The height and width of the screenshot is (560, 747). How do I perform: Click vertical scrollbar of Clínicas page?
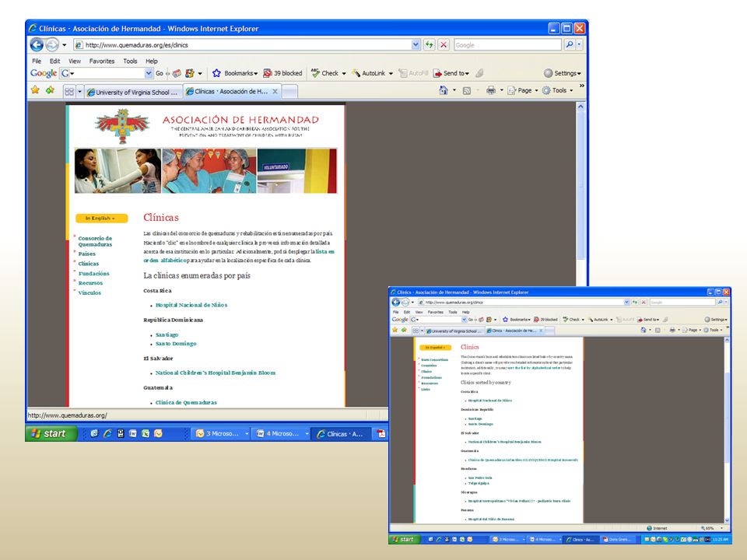(x=580, y=186)
